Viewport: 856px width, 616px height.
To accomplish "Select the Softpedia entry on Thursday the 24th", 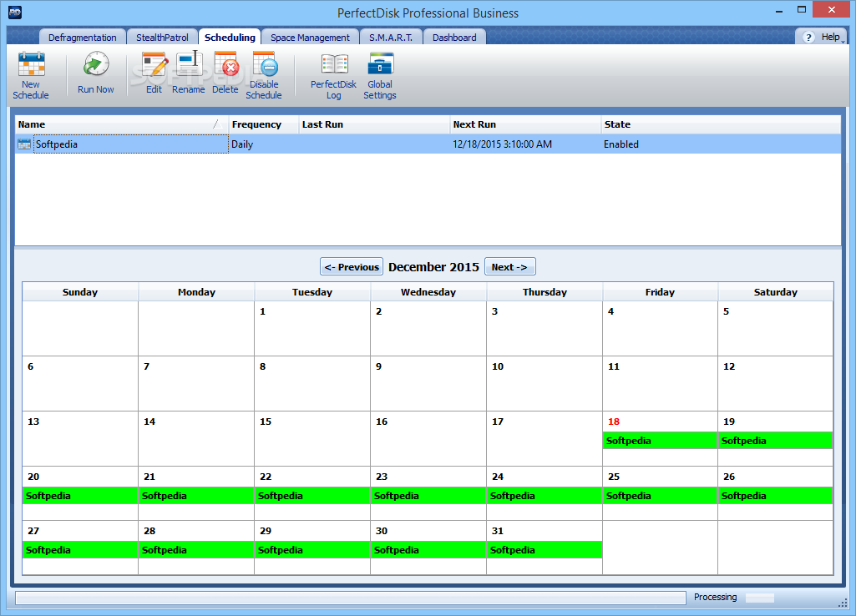I will tap(544, 496).
